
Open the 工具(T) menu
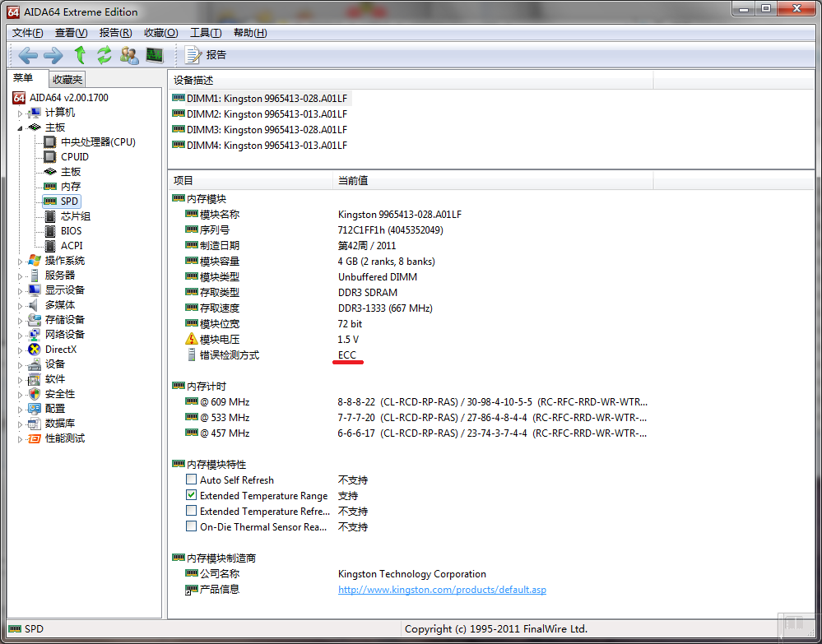click(x=206, y=33)
